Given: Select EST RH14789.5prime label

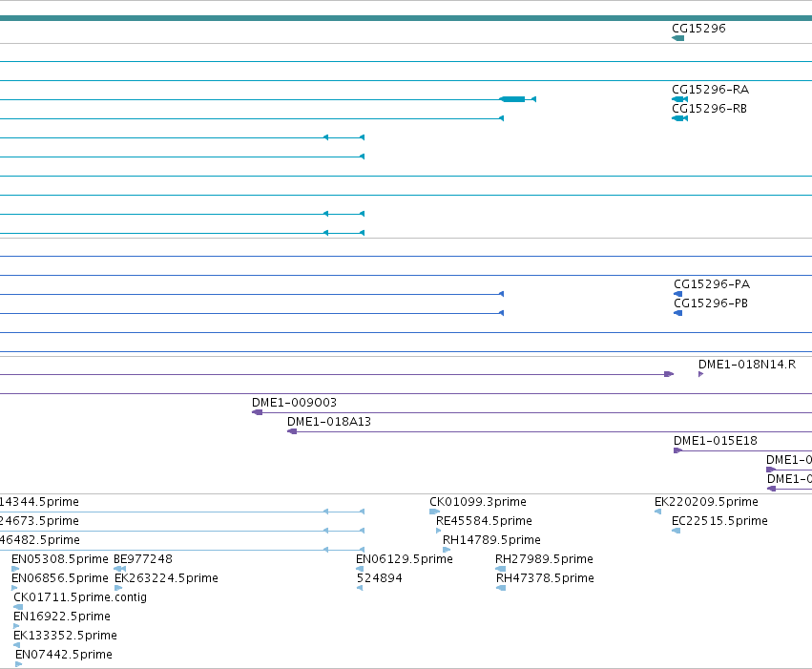Looking at the screenshot, I should click(x=492, y=540).
